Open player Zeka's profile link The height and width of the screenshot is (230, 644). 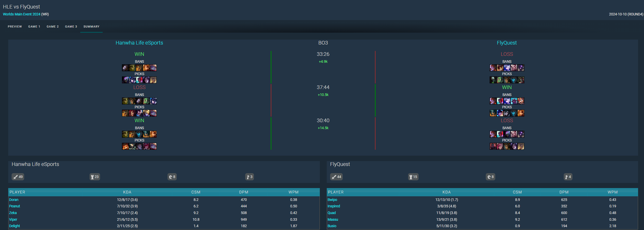point(13,213)
